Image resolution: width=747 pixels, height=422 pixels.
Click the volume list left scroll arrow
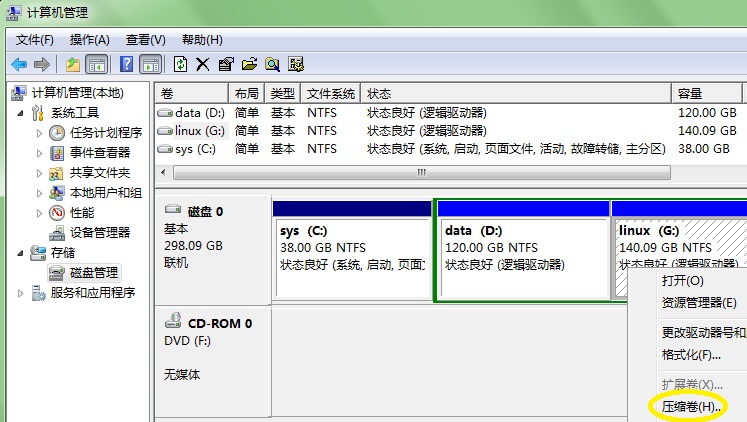tap(163, 172)
